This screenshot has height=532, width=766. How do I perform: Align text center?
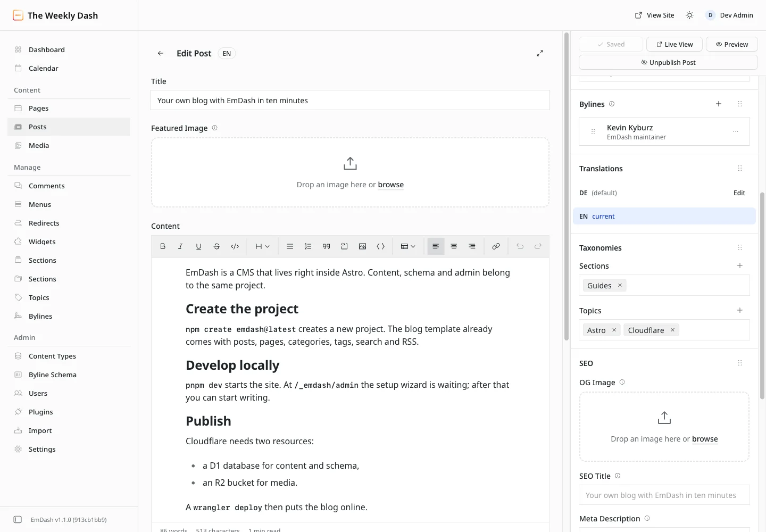(454, 246)
